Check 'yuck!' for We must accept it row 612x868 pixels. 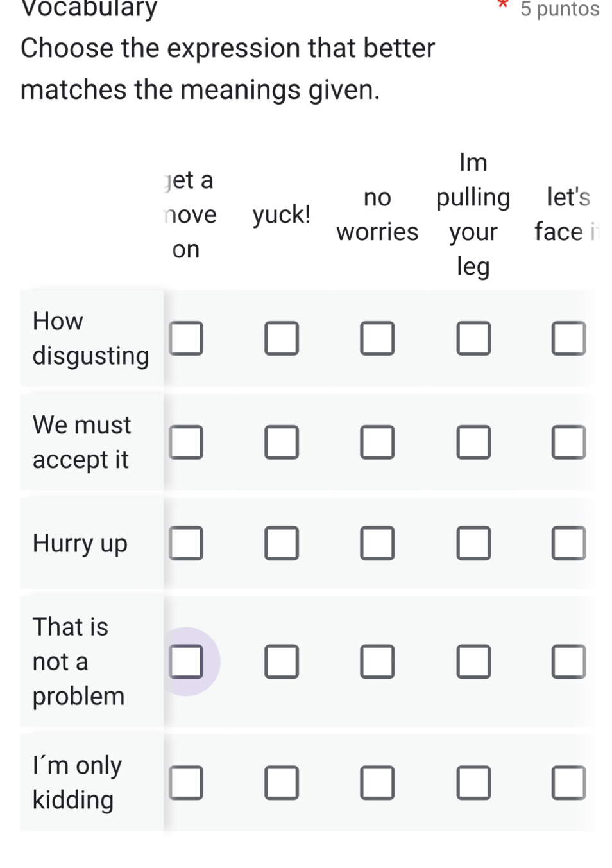click(x=282, y=442)
